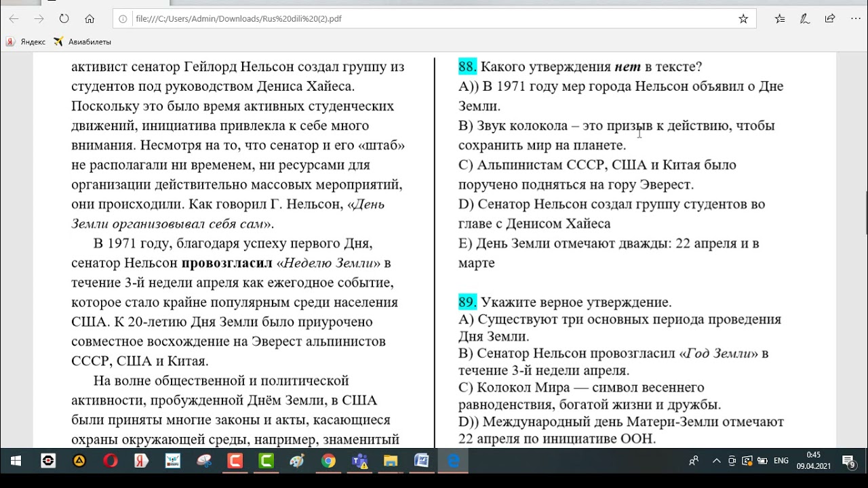Open the blue-red chart app in taskbar
This screenshot has width=868, height=488.
tap(173, 461)
